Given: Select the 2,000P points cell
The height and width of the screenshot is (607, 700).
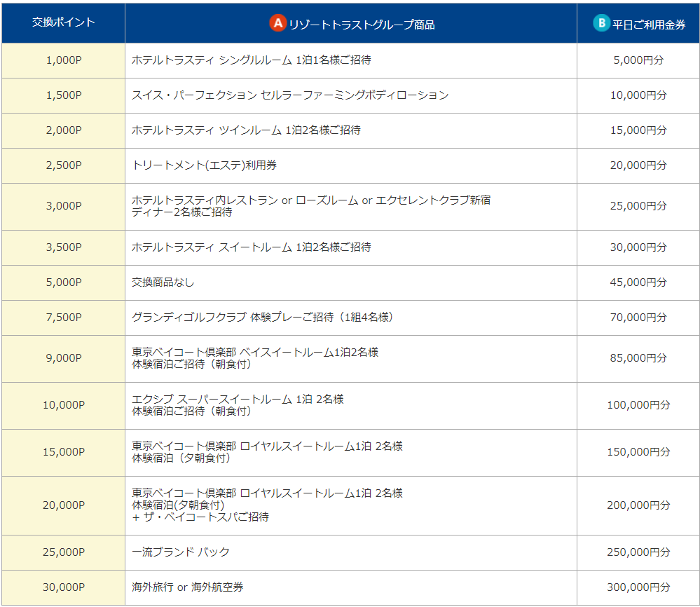Looking at the screenshot, I should pyautogui.click(x=63, y=130).
